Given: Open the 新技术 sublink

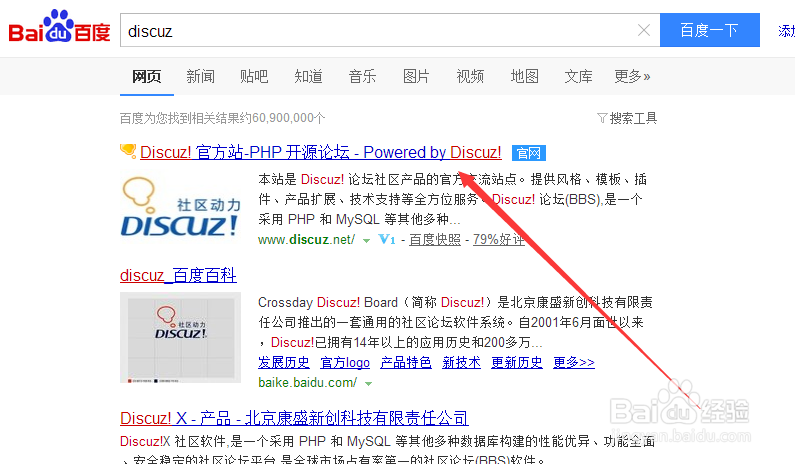Looking at the screenshot, I should click(461, 362).
